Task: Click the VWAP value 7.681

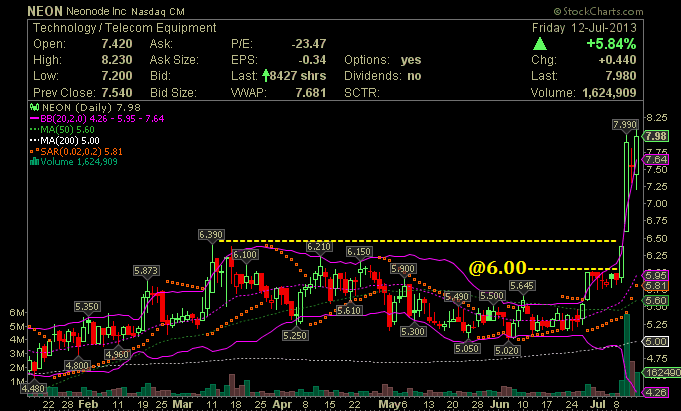Action: click(x=311, y=93)
